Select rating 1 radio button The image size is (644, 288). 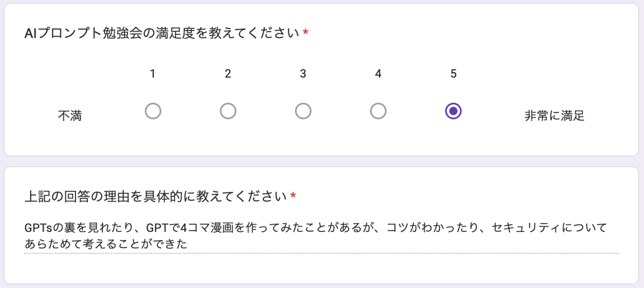153,111
